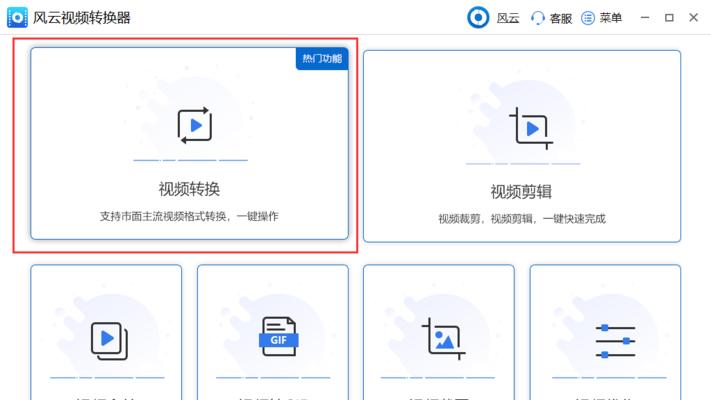The height and width of the screenshot is (400, 711).
Task: Click the 风云视频转换器 app logo
Action: (17, 18)
